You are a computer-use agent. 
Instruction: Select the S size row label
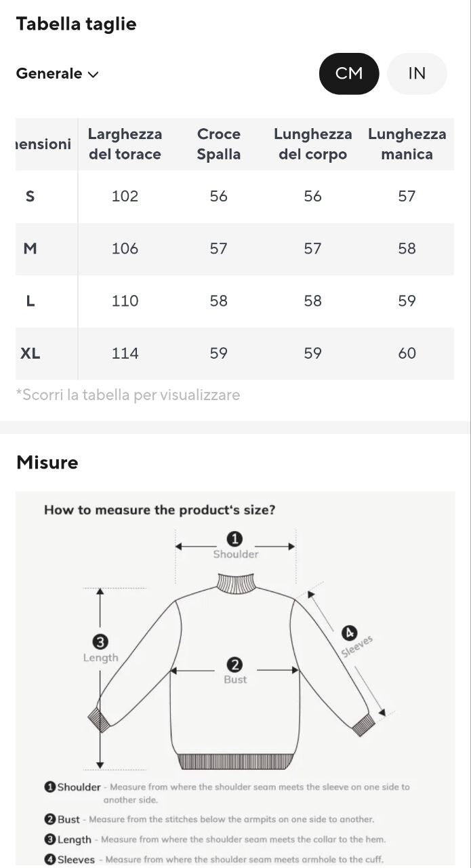[x=30, y=197]
